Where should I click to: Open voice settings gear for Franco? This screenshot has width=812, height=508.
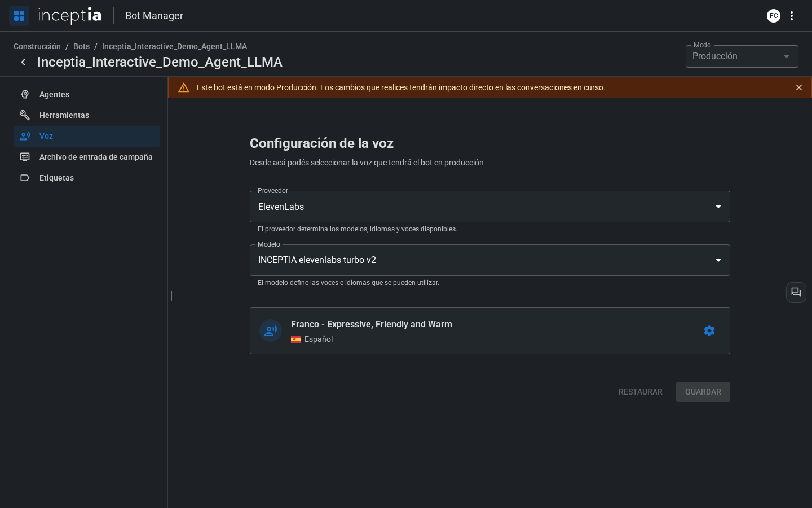[x=709, y=331]
